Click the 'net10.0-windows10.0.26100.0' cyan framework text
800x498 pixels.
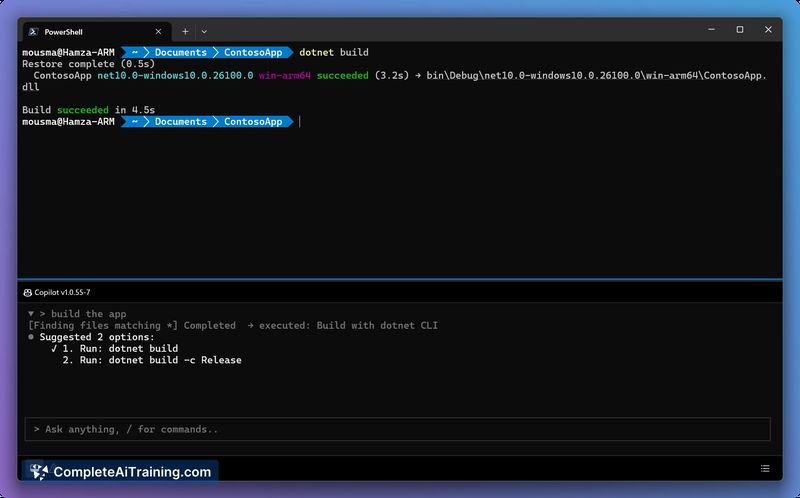tap(176, 76)
